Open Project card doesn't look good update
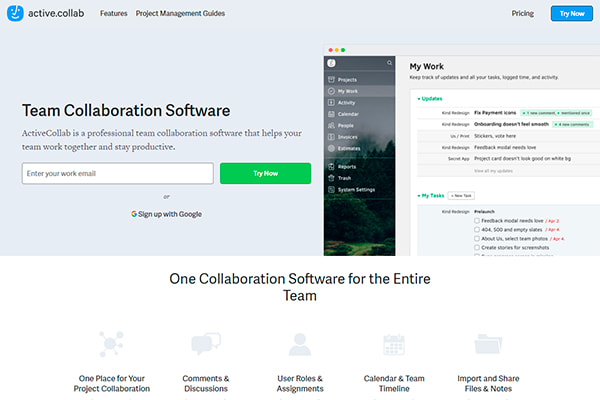The width and height of the screenshot is (600, 400). (x=522, y=158)
